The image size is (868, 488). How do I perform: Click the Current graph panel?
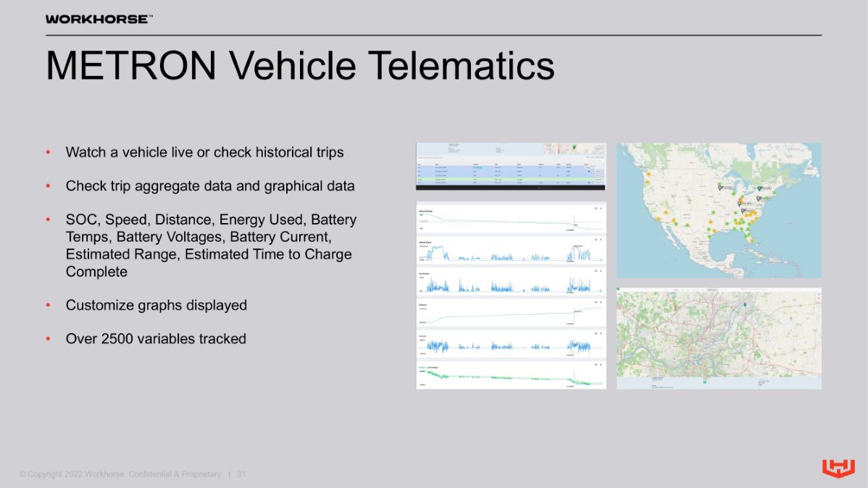coord(511,345)
